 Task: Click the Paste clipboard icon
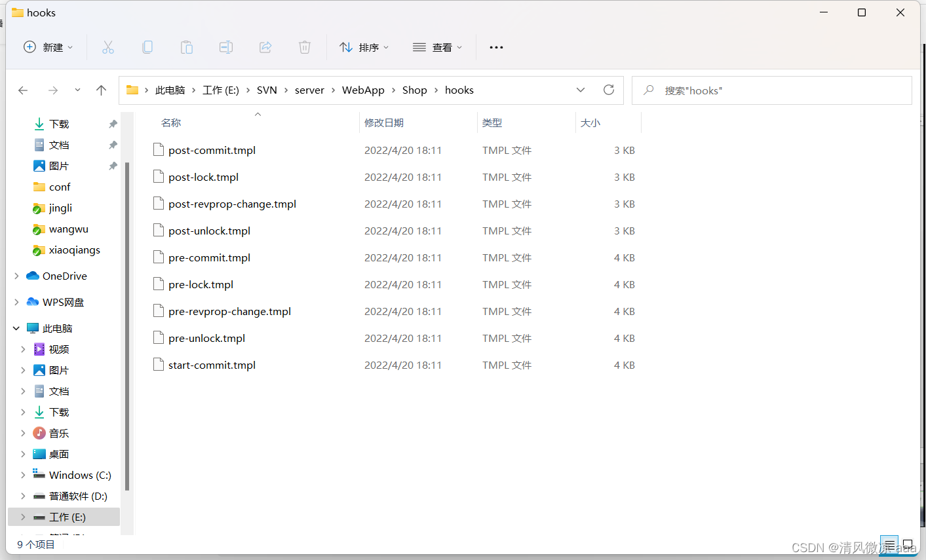click(x=187, y=47)
